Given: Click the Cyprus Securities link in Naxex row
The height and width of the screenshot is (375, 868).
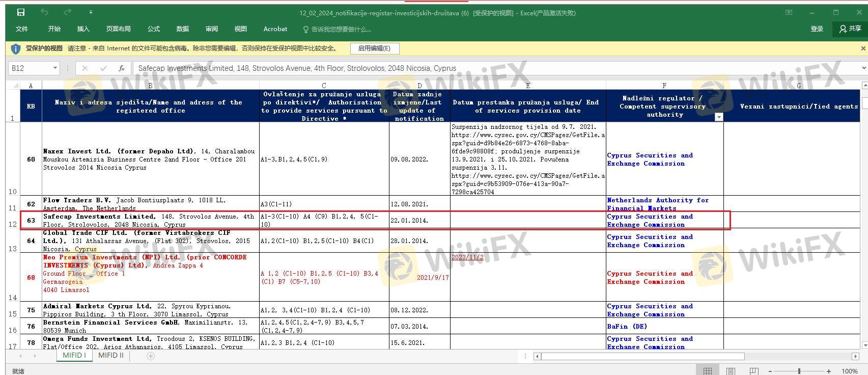Looking at the screenshot, I should click(650, 159).
